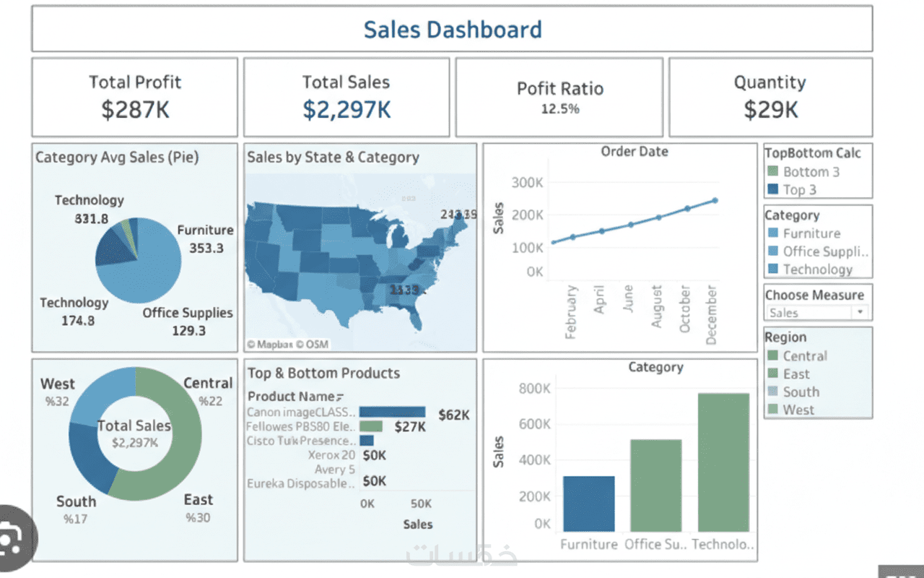924x578 pixels.
Task: Click the Top & Bottom Products title
Action: click(x=323, y=373)
